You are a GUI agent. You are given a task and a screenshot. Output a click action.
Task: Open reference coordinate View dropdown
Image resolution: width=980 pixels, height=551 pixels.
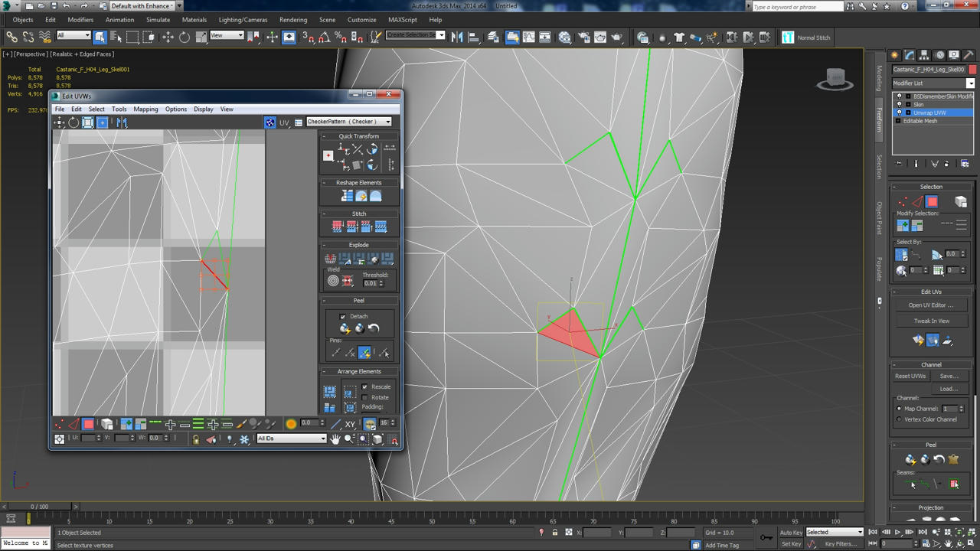click(227, 36)
